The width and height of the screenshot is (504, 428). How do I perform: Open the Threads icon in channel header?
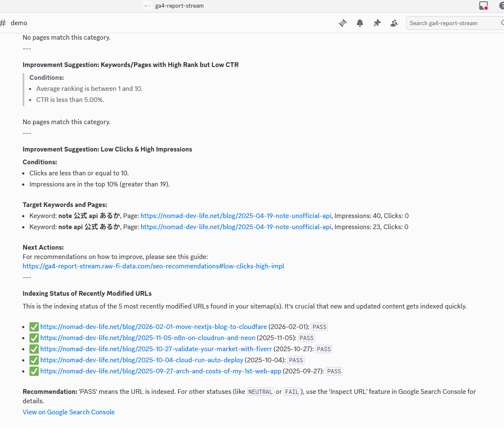(x=343, y=23)
